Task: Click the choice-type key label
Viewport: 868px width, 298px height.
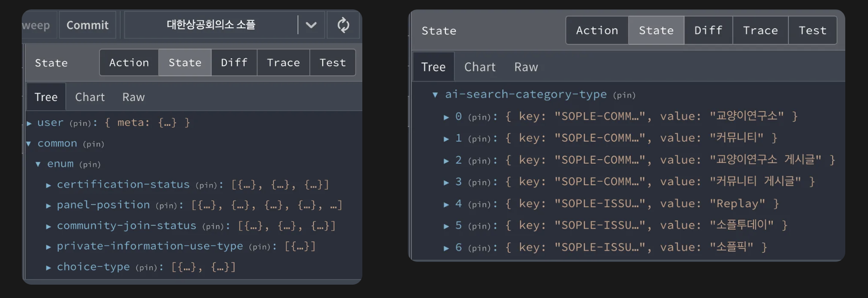Action: [x=93, y=266]
